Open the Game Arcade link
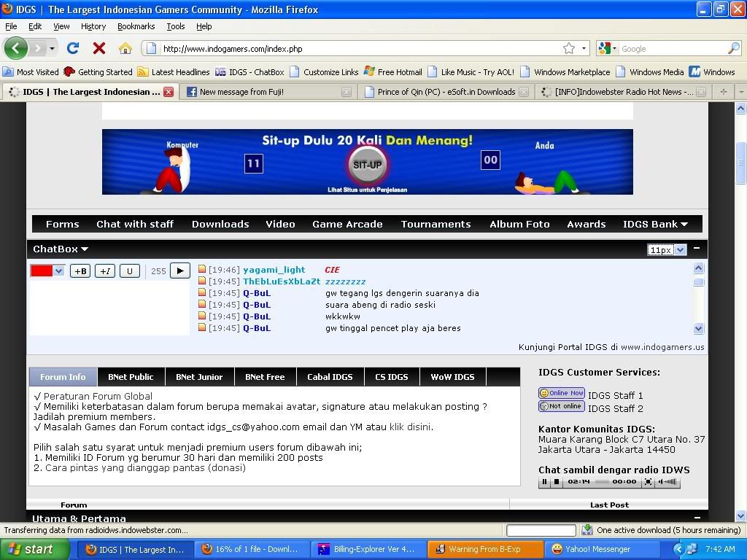Image resolution: width=747 pixels, height=560 pixels. click(347, 224)
